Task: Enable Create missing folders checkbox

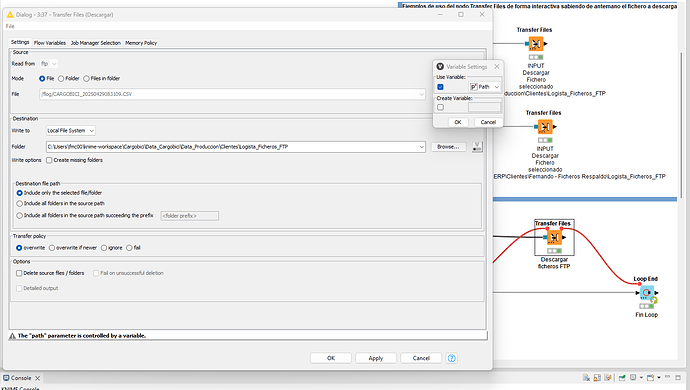Action: click(49, 160)
